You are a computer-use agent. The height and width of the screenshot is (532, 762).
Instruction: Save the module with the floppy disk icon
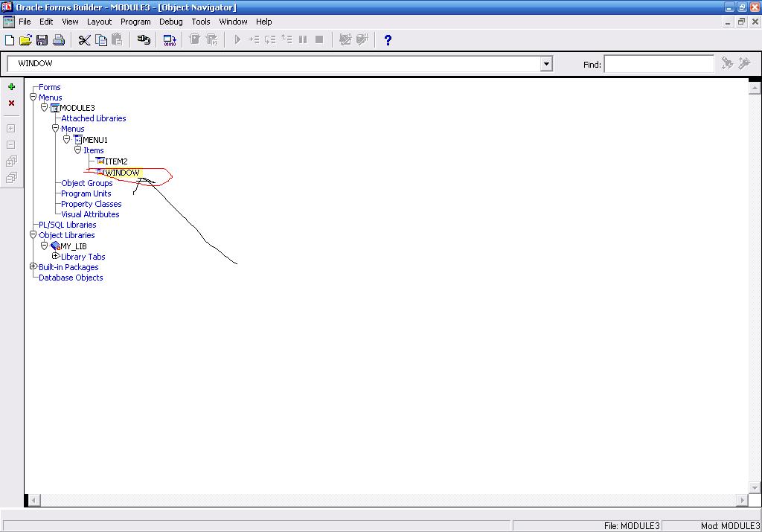(x=42, y=40)
